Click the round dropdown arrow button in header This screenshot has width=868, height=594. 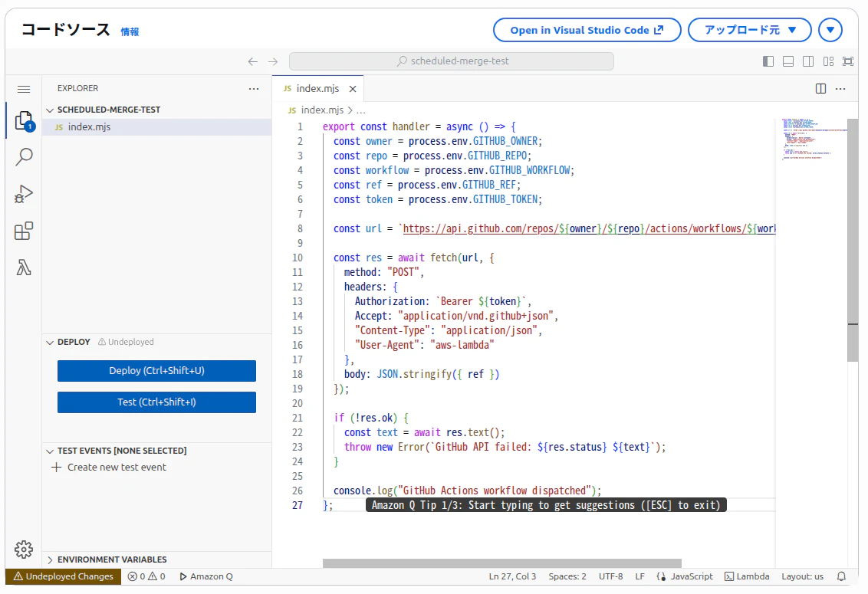click(830, 30)
